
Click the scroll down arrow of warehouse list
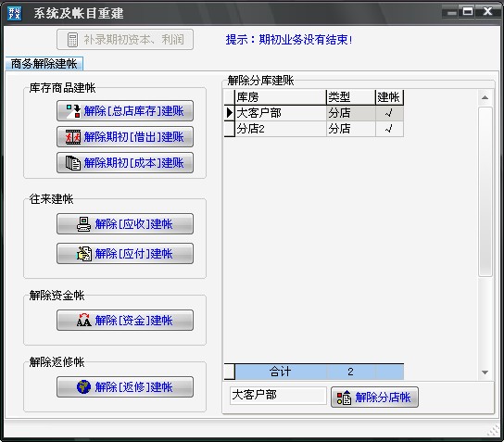point(485,373)
